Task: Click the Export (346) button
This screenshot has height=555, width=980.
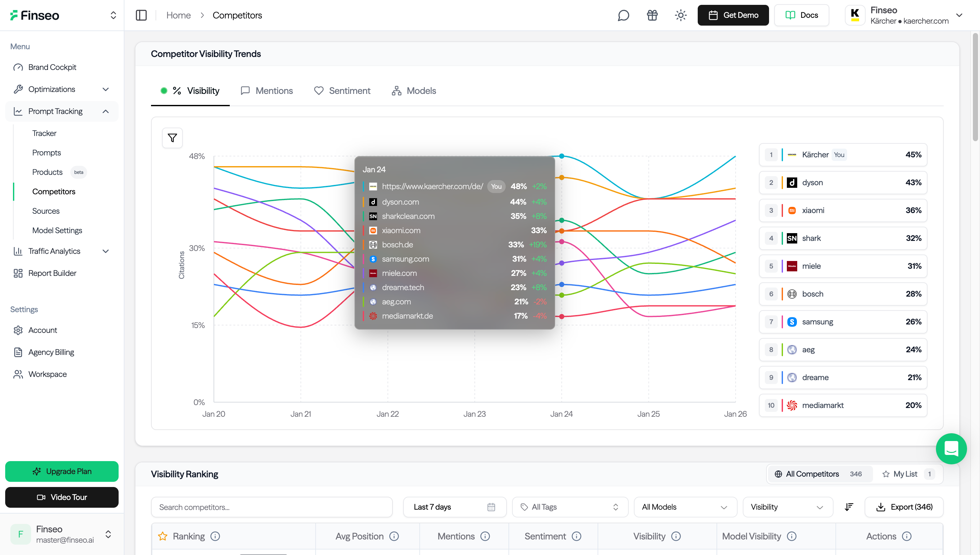Action: [x=904, y=507]
